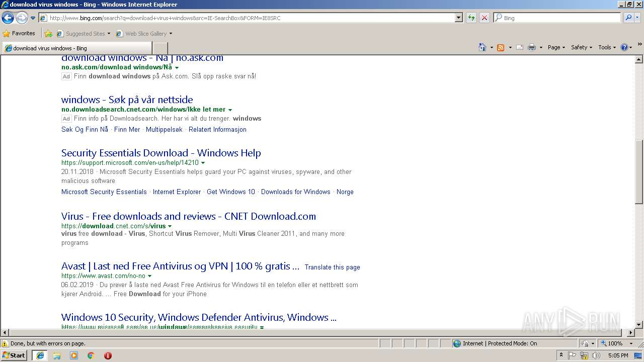This screenshot has width=644, height=362.
Task: Go to the Home page icon
Action: tap(482, 47)
